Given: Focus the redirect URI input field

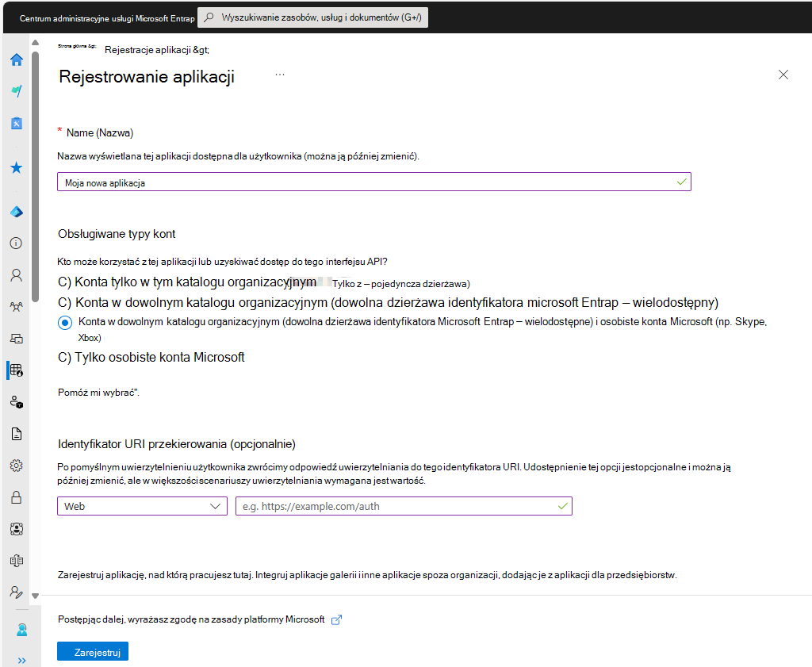Looking at the screenshot, I should [404, 506].
